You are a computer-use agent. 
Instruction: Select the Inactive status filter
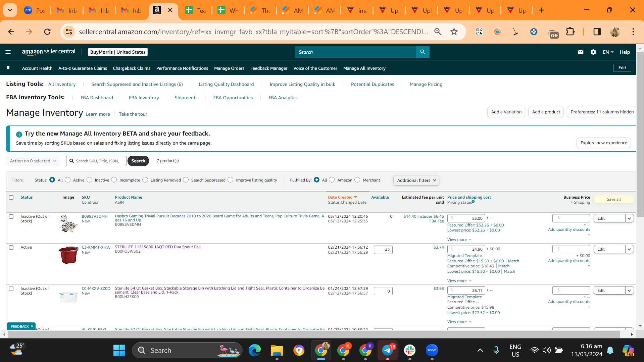90,180
